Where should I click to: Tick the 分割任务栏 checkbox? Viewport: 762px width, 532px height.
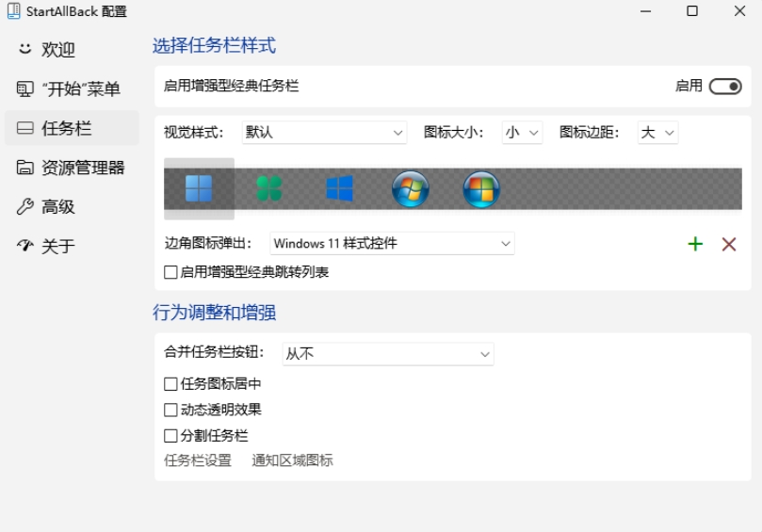[x=170, y=435]
